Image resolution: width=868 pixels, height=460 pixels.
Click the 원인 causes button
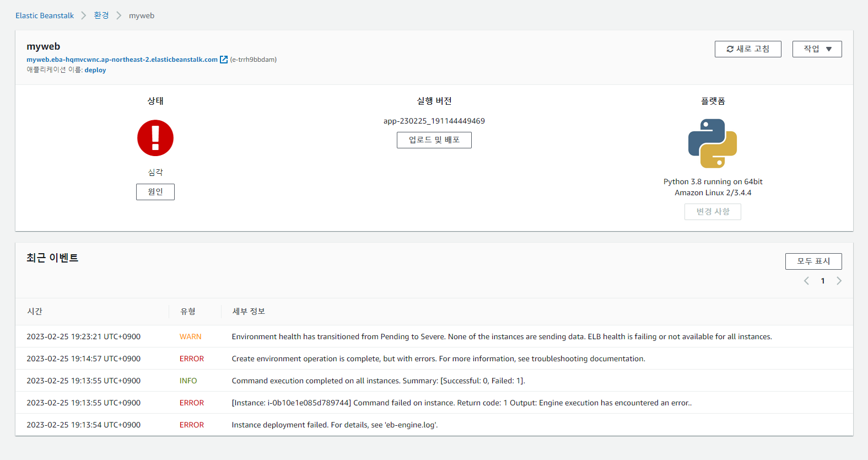click(x=155, y=192)
